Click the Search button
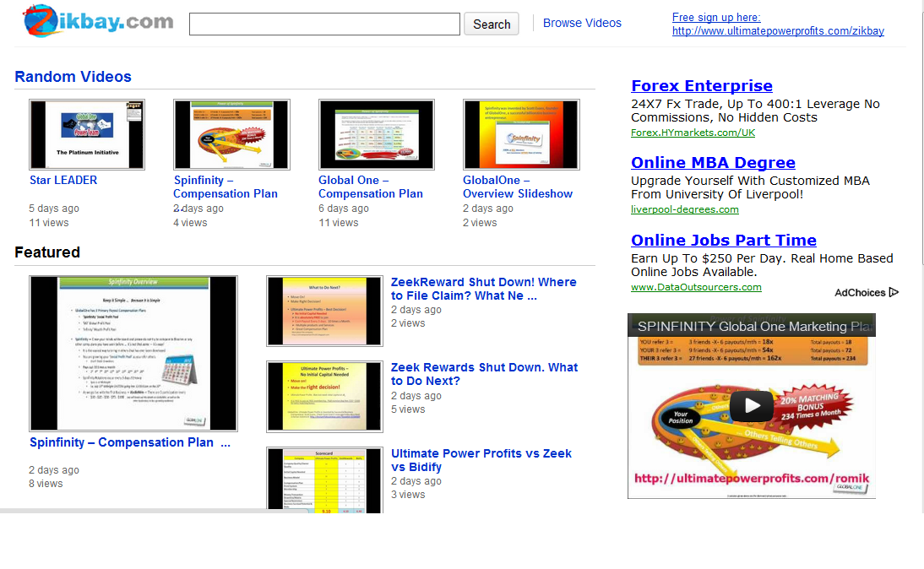 [x=492, y=24]
